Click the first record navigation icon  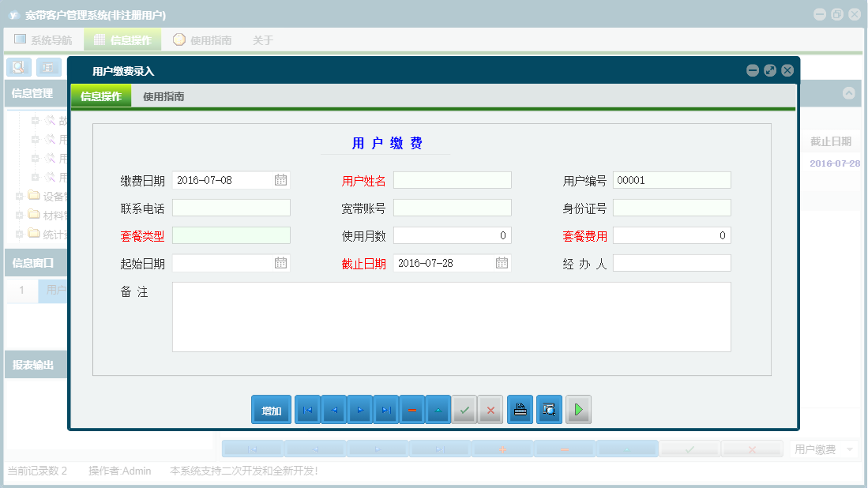[x=307, y=409]
